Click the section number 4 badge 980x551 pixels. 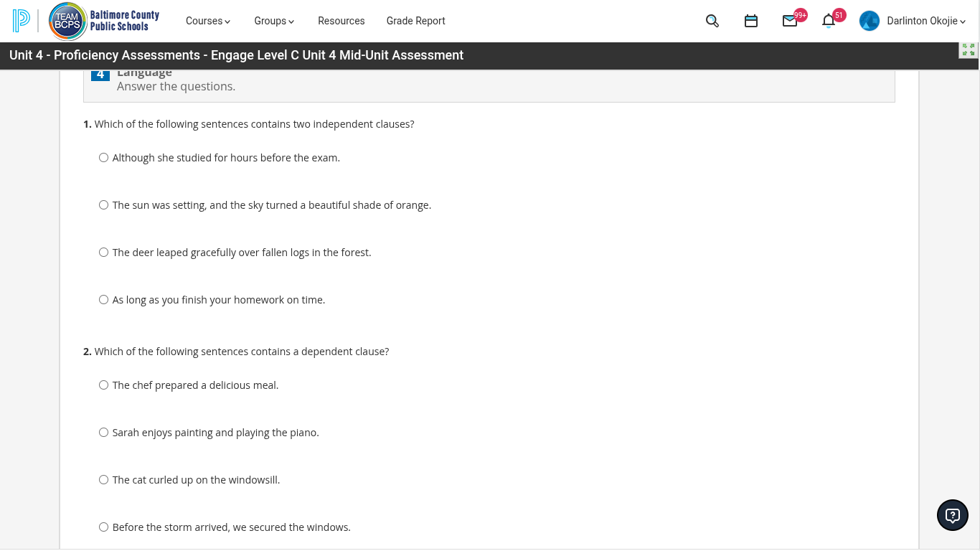100,75
